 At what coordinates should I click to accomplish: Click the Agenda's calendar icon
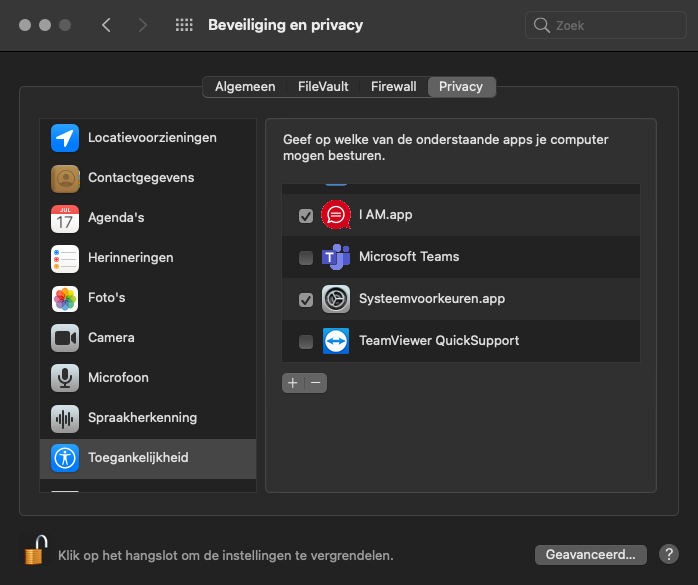point(65,219)
